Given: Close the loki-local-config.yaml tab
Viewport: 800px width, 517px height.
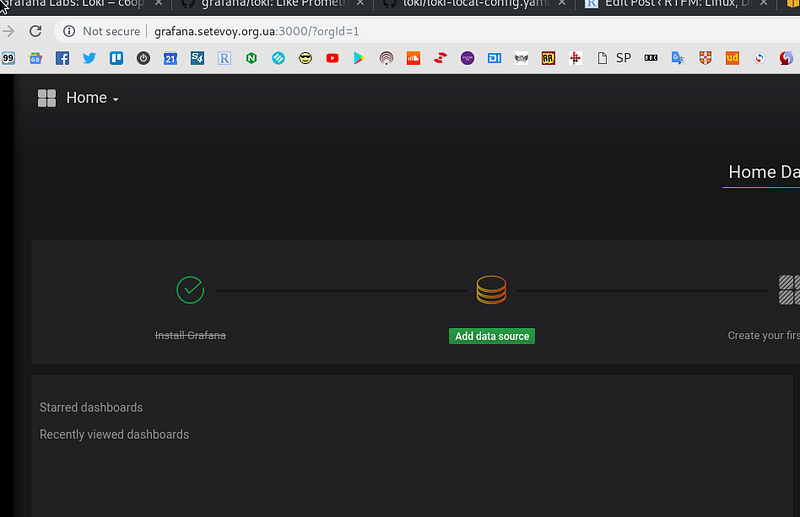Looking at the screenshot, I should [x=562, y=3].
